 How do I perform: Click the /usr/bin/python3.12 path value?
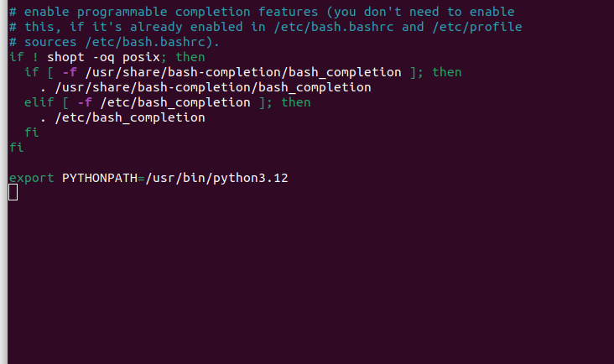[217, 178]
